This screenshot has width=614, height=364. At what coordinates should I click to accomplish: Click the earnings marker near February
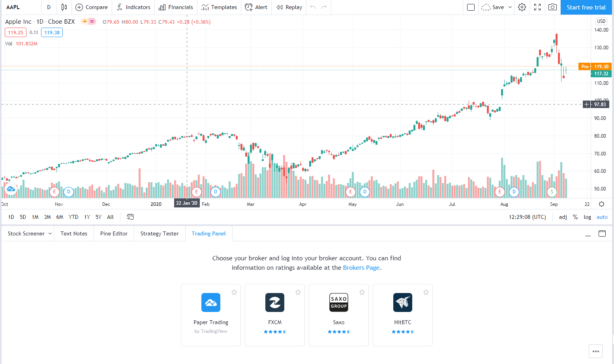click(x=197, y=192)
